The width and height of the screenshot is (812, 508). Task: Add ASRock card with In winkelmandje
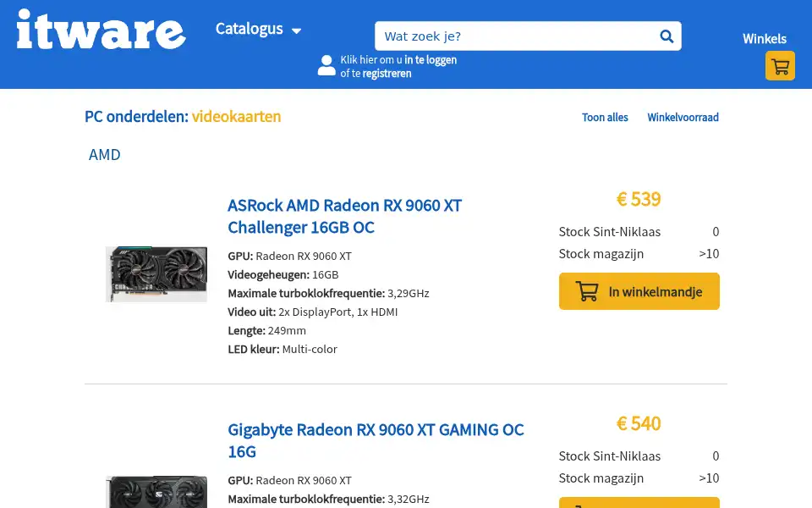(639, 291)
